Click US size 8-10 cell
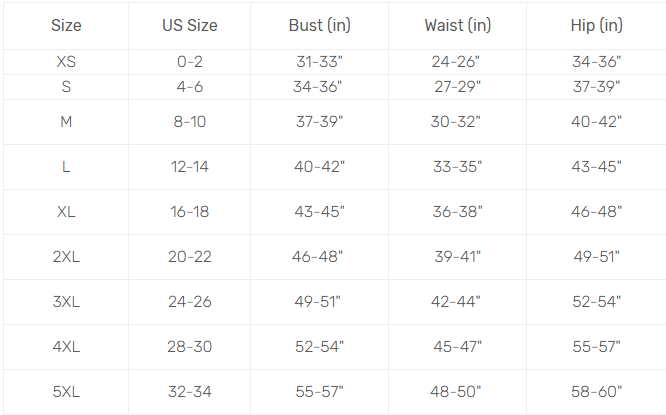The height and width of the screenshot is (415, 666). [x=189, y=122]
